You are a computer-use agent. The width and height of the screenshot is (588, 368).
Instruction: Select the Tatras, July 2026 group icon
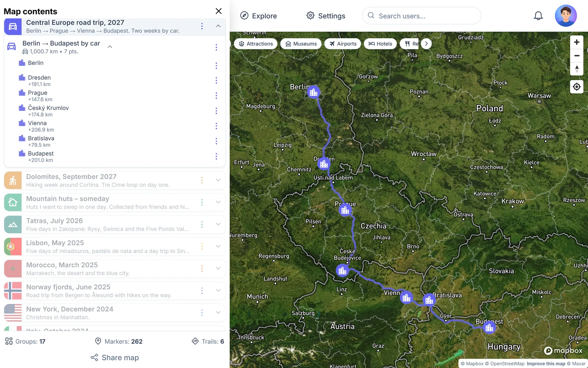(13, 224)
